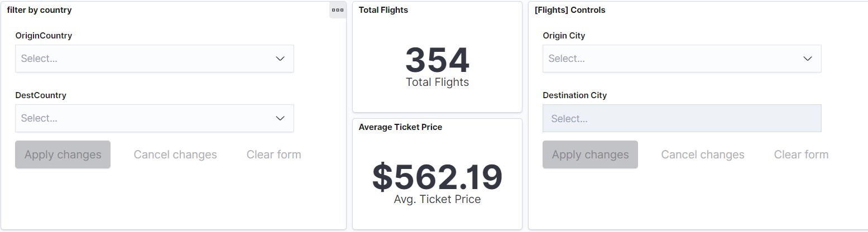This screenshot has width=868, height=232.
Task: Expand the DestCountry select box placeholder
Action: [39, 118]
